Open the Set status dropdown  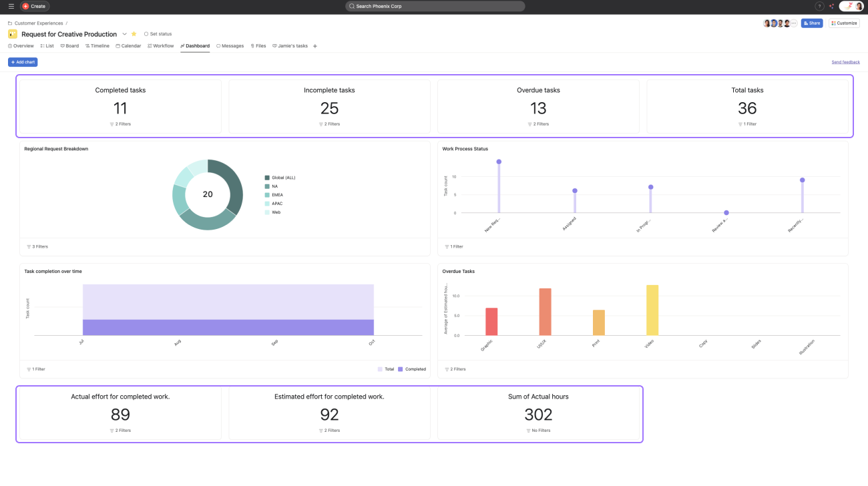tap(158, 34)
